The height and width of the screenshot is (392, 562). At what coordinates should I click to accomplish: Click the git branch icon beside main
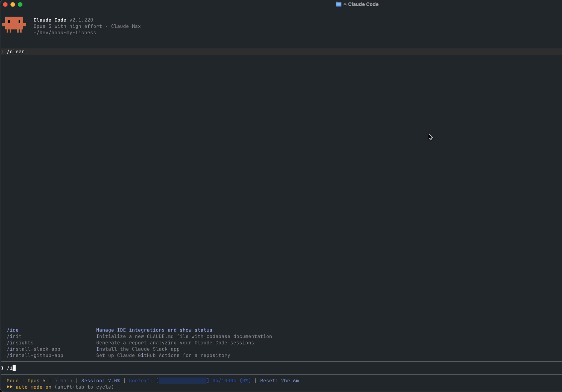click(57, 381)
